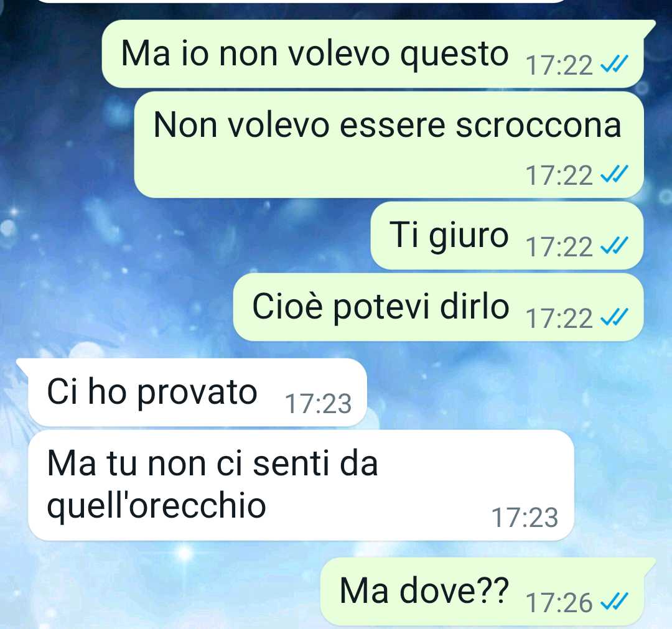Click read-receipt ticks on 'Ma io non volevo questo'
This screenshot has height=629, width=672.
pyautogui.click(x=614, y=65)
